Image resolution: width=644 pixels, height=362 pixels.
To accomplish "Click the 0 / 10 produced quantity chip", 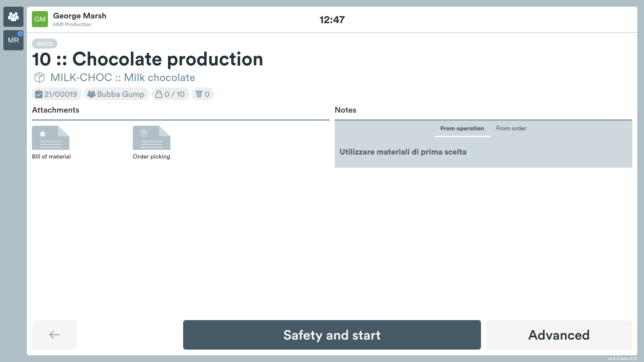I will pos(170,94).
